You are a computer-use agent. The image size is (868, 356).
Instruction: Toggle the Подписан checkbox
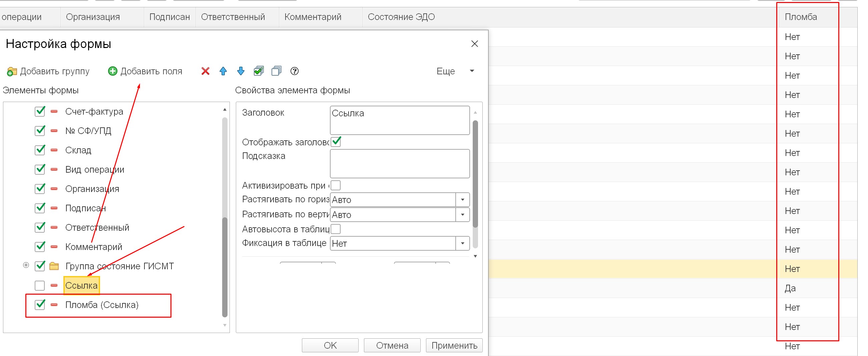tap(40, 208)
